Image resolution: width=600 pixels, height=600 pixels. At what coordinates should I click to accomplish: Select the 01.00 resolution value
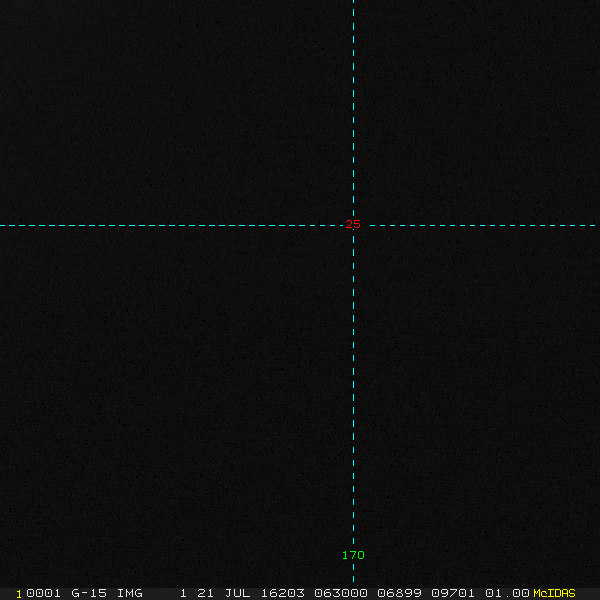tap(507, 593)
